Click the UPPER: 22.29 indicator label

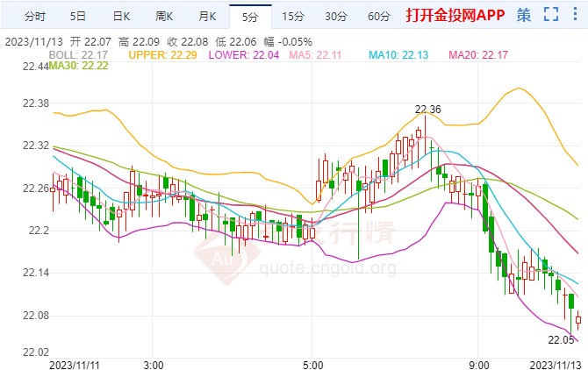pyautogui.click(x=162, y=55)
